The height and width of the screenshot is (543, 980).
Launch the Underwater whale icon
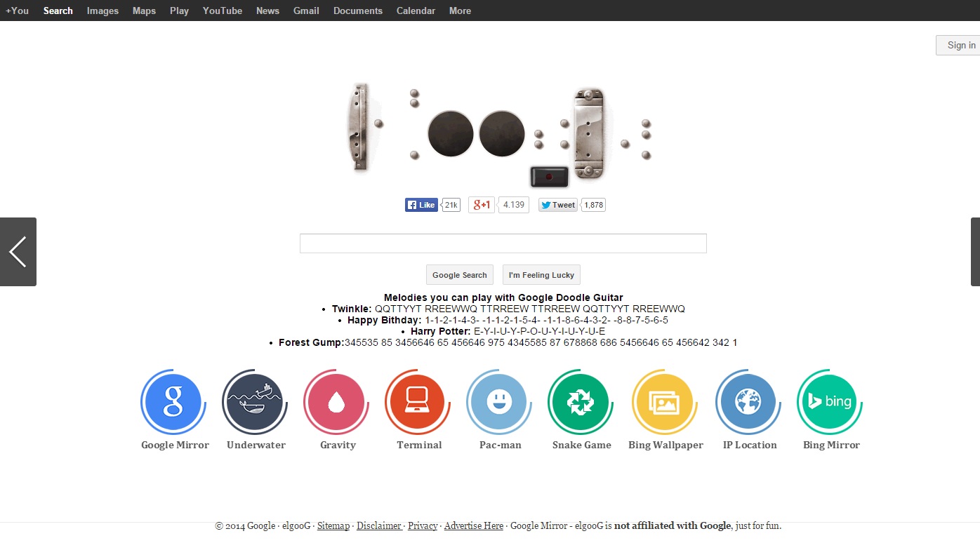point(254,402)
